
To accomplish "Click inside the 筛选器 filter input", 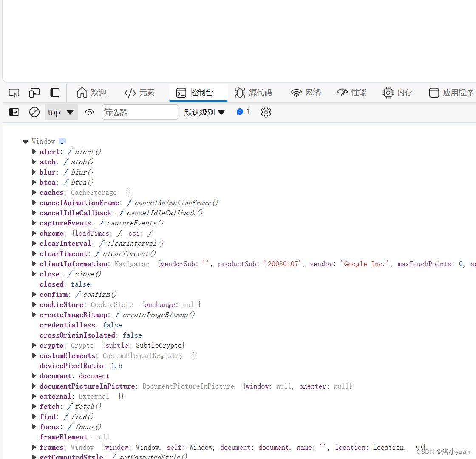I will pyautogui.click(x=140, y=112).
